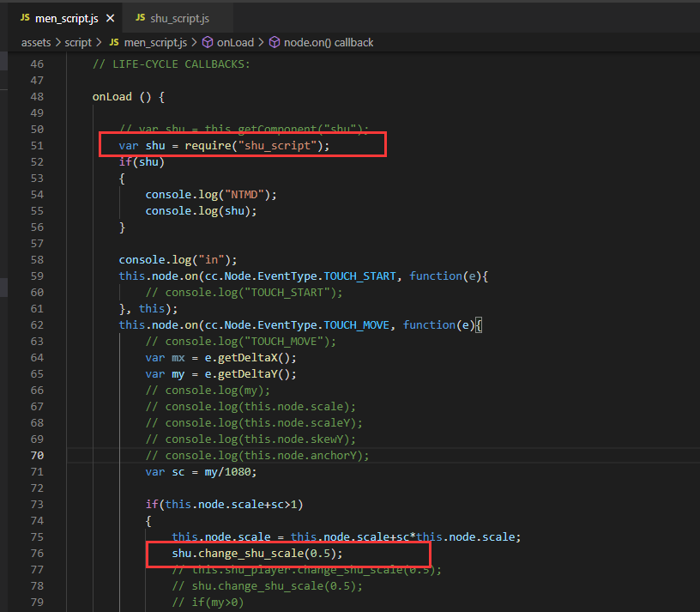
Task: Click the var sc = my/1080 line
Action: 201,472
